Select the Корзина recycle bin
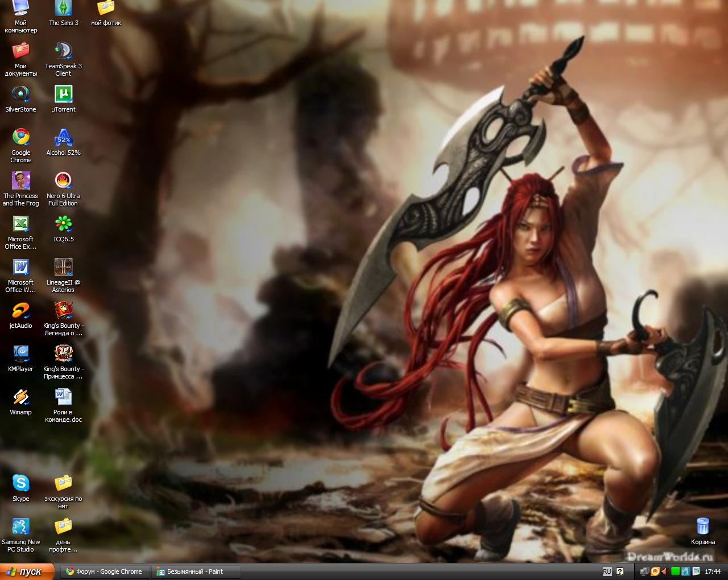The image size is (728, 580). [703, 527]
